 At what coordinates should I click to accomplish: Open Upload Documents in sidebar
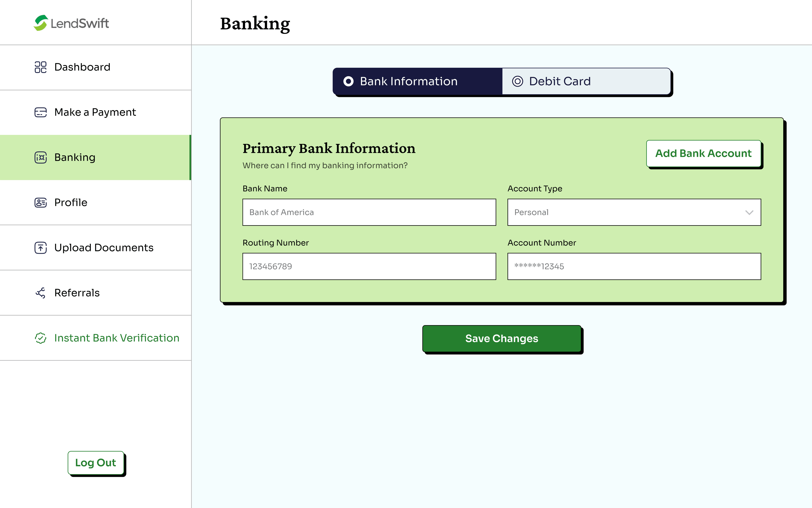click(96, 248)
